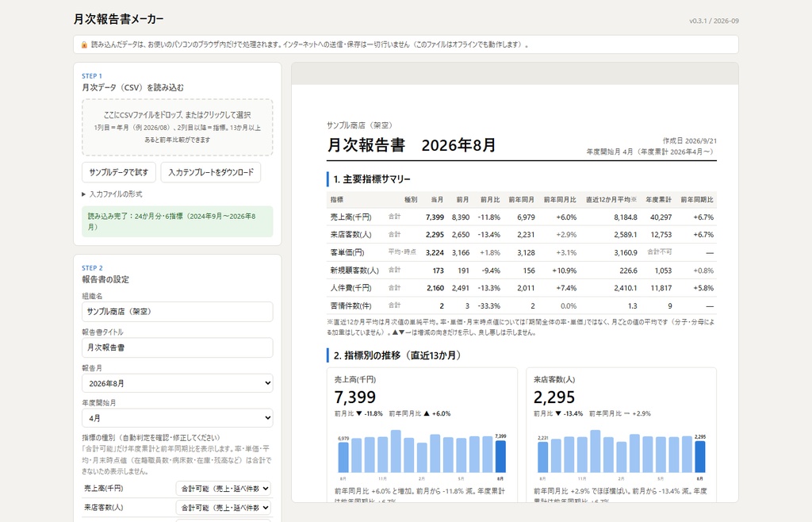Click the highlighted 8月 bar in 来店客数 chart
This screenshot has width=812, height=522.
(x=699, y=457)
